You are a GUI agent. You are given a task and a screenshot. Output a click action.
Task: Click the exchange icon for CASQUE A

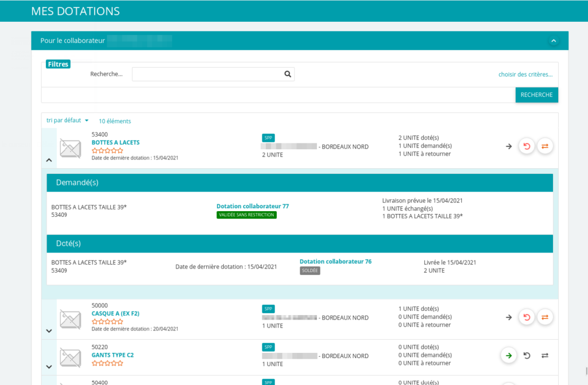pos(545,317)
